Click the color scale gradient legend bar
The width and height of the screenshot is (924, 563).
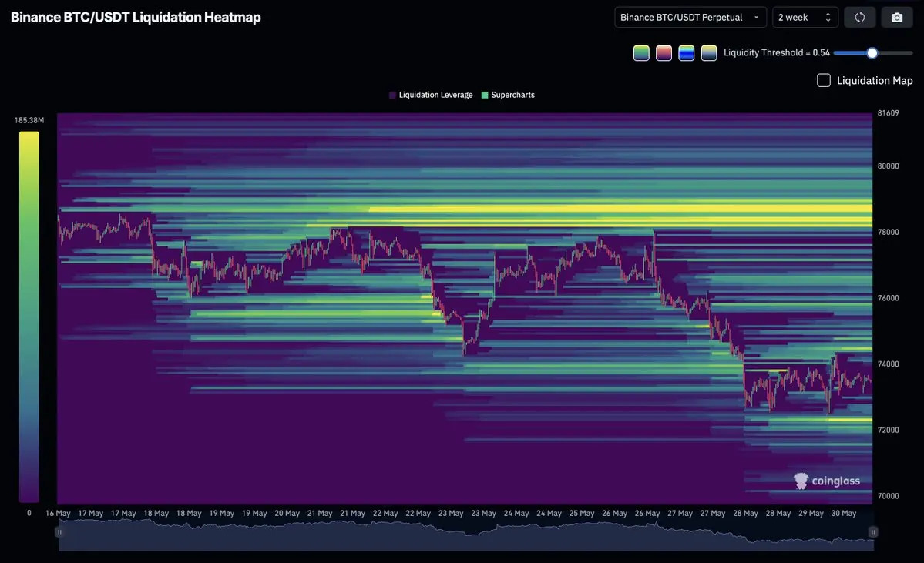[x=29, y=317]
